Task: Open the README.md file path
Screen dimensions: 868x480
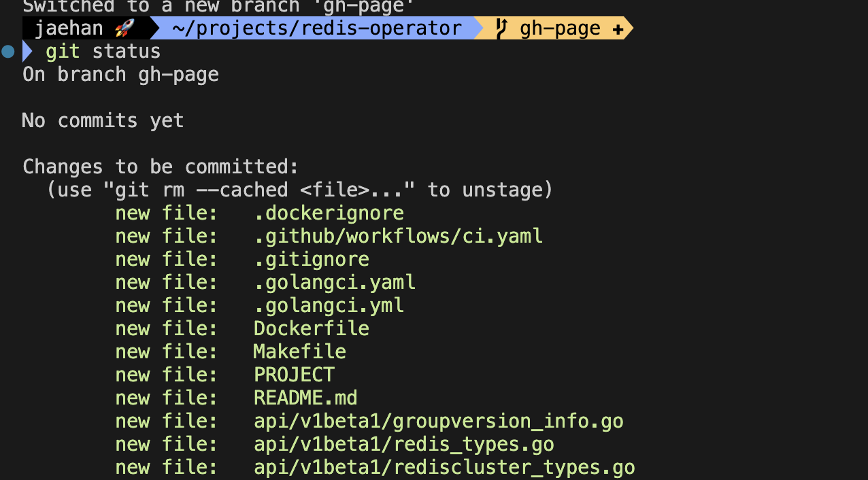Action: click(x=306, y=398)
